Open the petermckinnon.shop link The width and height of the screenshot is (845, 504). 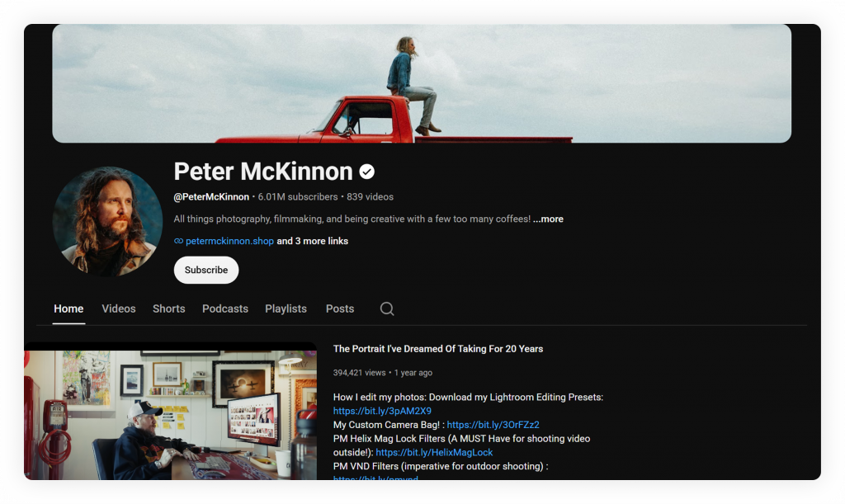click(x=229, y=241)
